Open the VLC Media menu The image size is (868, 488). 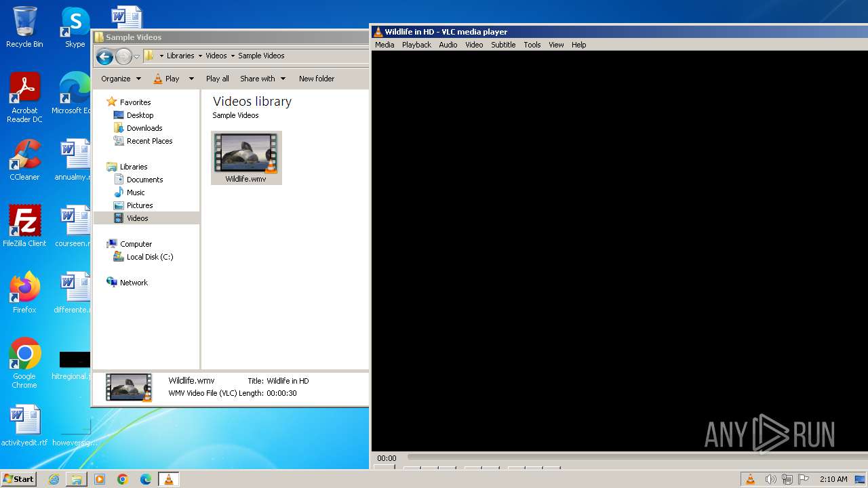[x=384, y=45]
